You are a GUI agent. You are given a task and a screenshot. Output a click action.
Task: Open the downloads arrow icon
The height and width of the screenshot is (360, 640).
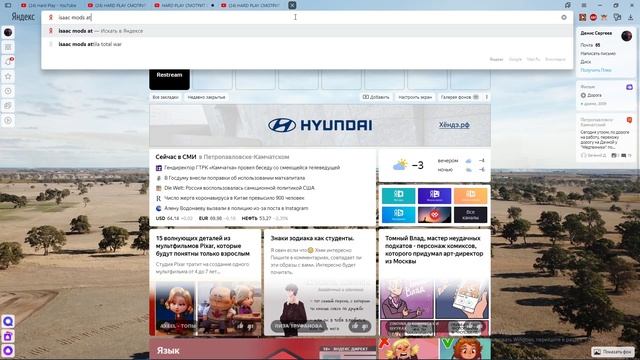click(631, 17)
